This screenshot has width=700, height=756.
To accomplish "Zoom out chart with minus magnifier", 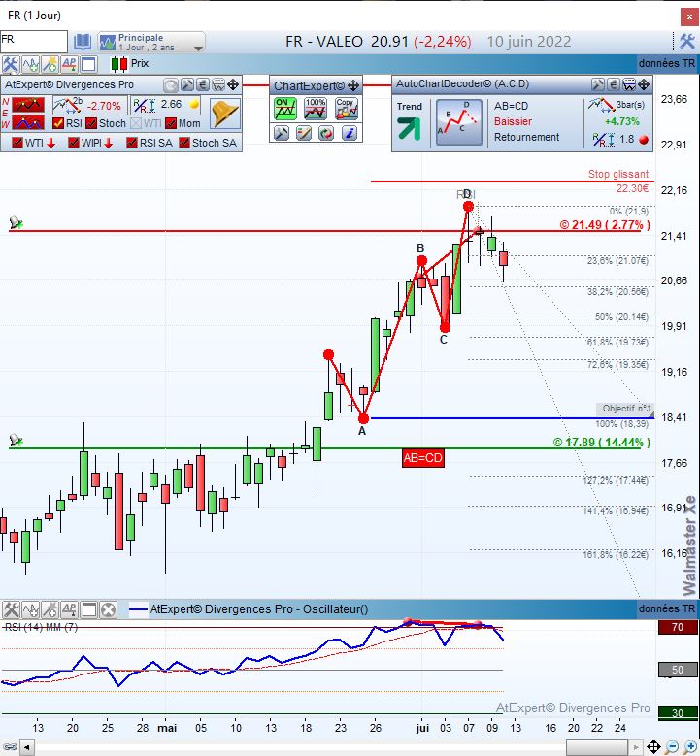I will click(x=672, y=747).
